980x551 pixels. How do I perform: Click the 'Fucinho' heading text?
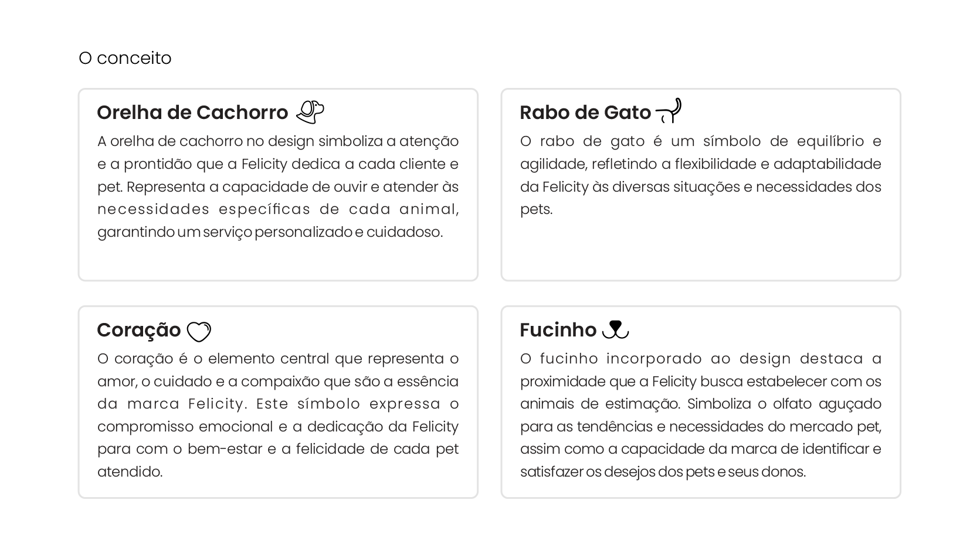558,330
